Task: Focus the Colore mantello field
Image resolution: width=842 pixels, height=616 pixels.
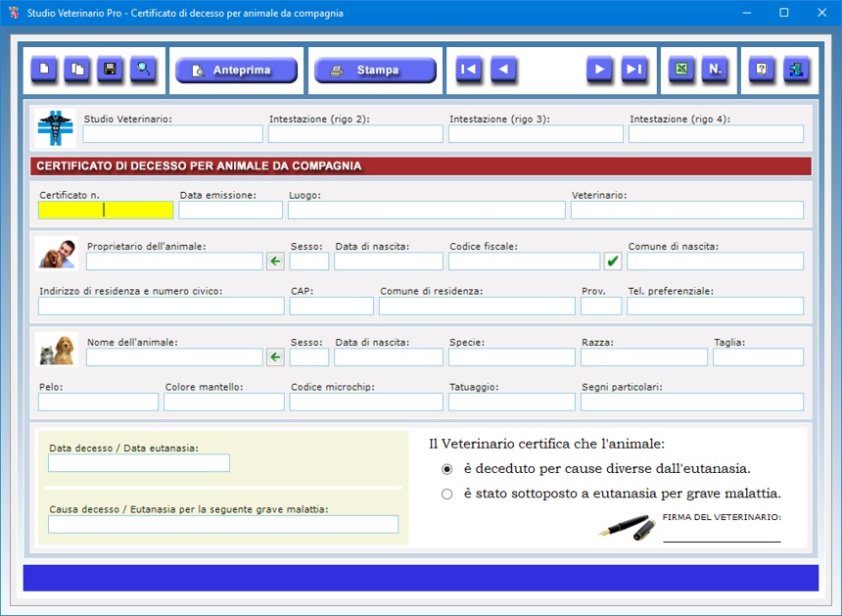Action: click(224, 402)
